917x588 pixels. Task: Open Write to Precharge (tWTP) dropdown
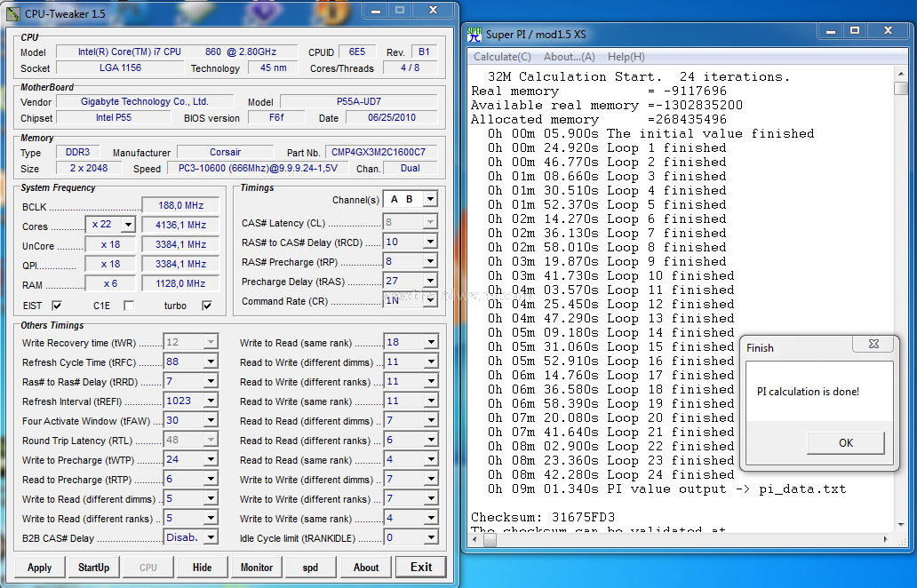211,459
